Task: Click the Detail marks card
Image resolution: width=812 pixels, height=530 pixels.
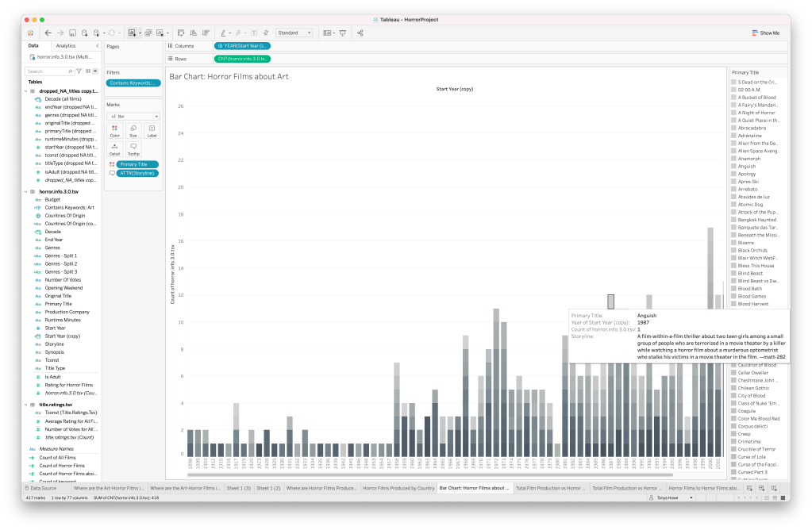Action: 115,148
